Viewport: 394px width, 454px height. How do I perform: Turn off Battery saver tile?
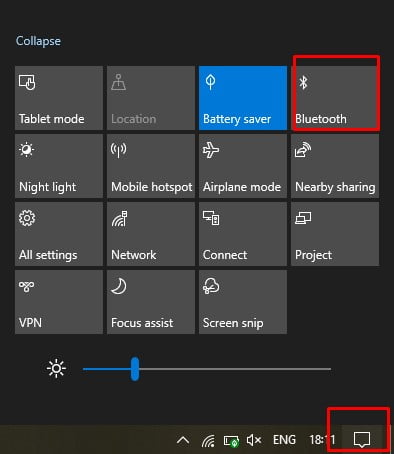coord(243,98)
